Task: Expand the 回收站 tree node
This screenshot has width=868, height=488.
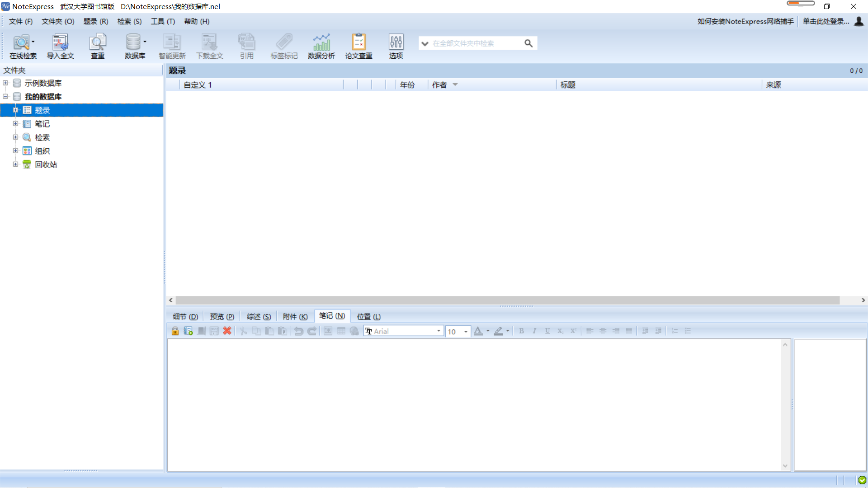Action: (x=15, y=164)
